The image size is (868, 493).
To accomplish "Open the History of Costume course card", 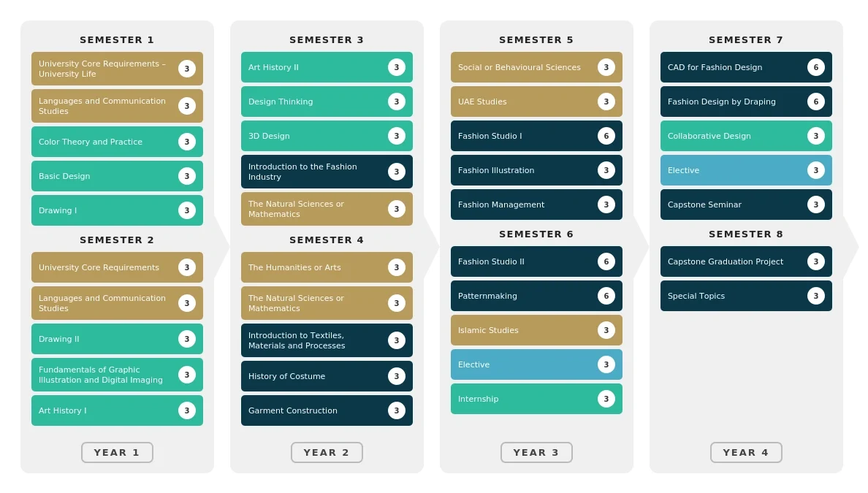I will pos(327,376).
